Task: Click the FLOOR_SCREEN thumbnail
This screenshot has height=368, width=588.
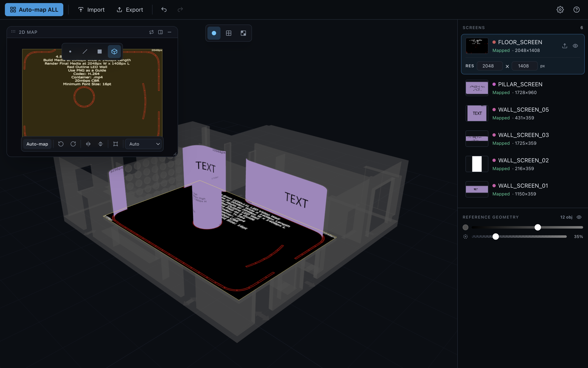Action: 477,46
